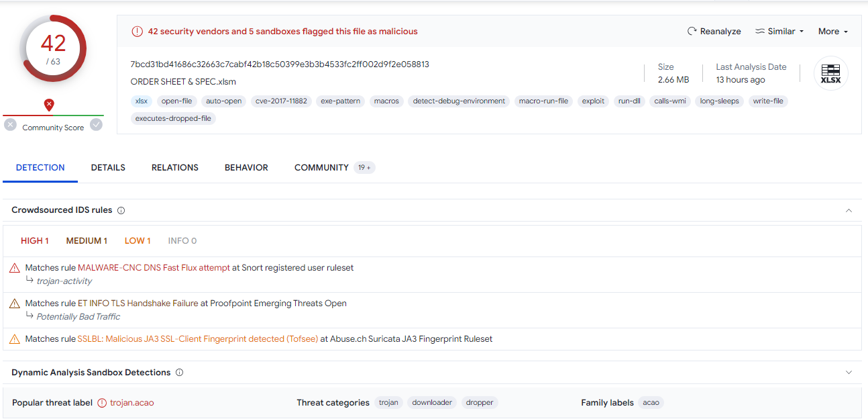Click the cve-2017-11882 tag
This screenshot has height=419, width=868.
point(281,101)
